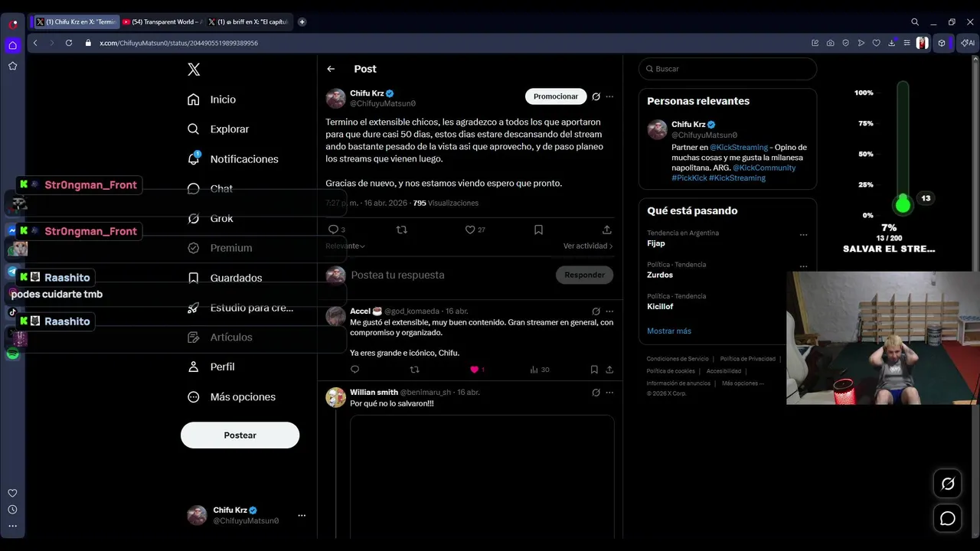Click the Responder button

[584, 275]
